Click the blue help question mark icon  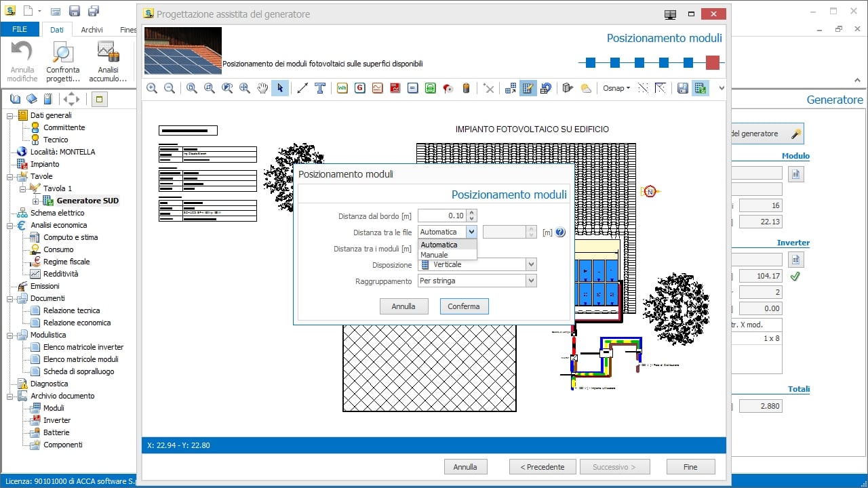560,232
